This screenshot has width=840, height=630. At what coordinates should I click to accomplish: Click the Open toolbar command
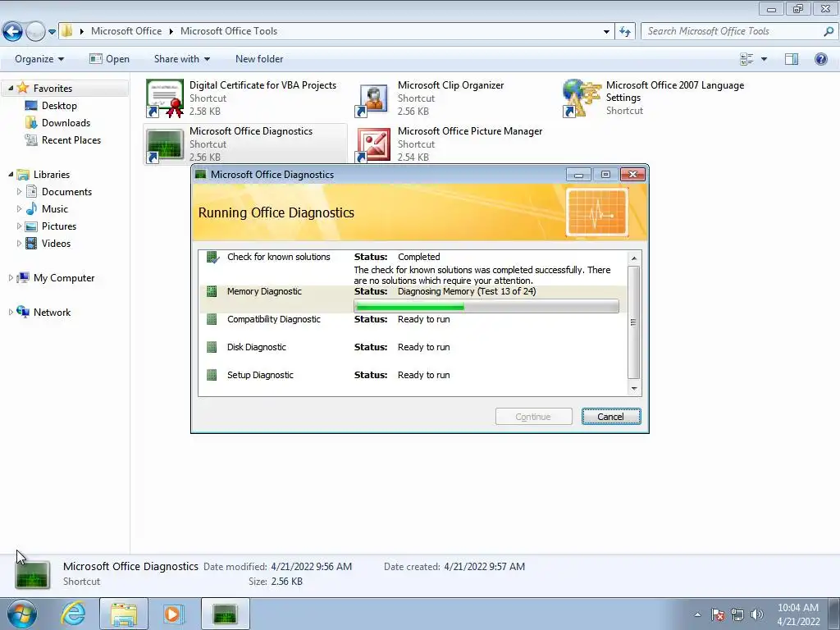[x=109, y=59]
